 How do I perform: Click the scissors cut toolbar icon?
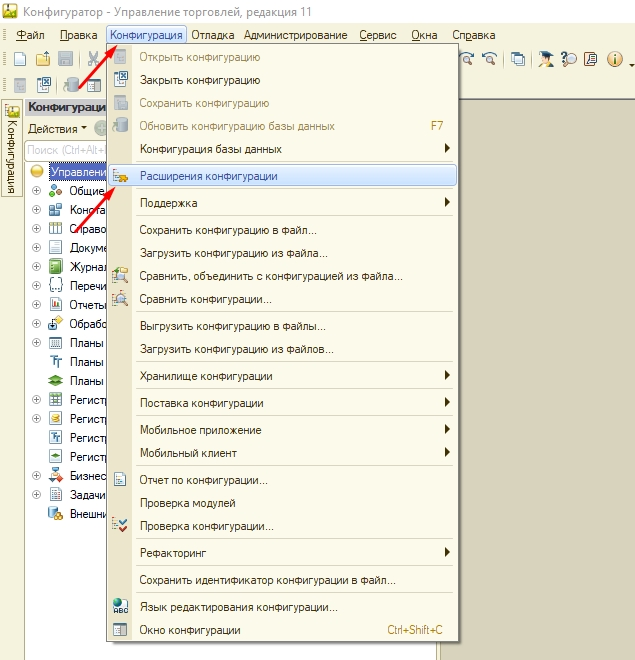(93, 59)
